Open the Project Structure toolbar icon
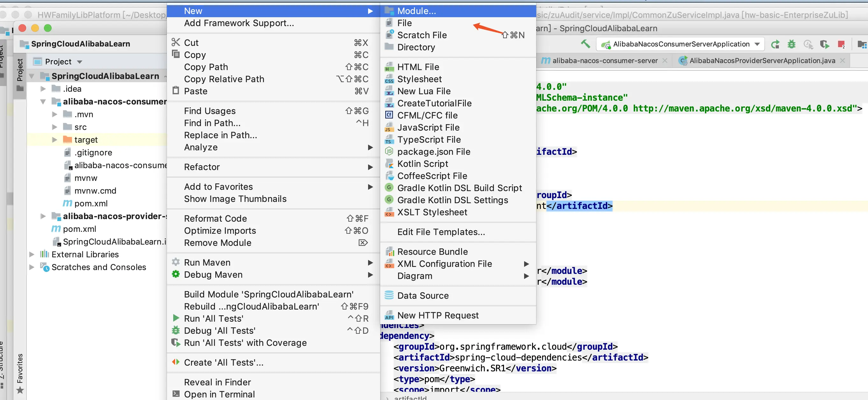Image resolution: width=868 pixels, height=400 pixels. (x=862, y=44)
